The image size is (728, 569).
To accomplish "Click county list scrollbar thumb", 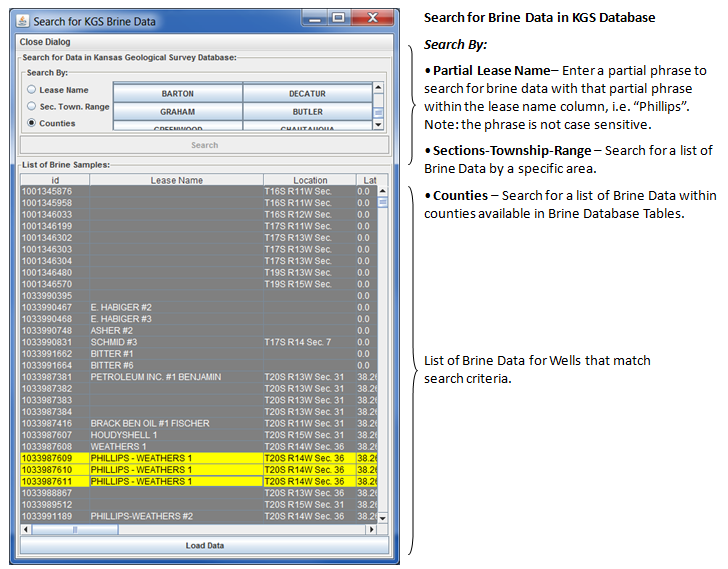I will (378, 112).
